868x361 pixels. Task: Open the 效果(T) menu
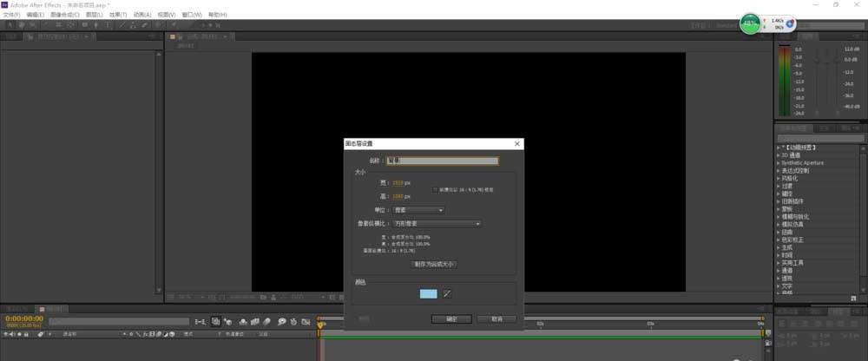click(x=117, y=15)
